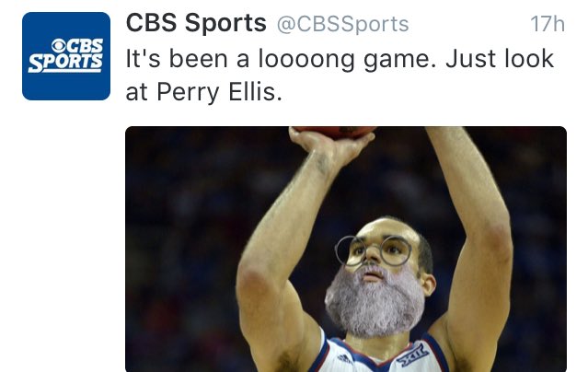Open the CBS Sports profile avatar
This screenshot has height=372, width=588.
click(66, 56)
